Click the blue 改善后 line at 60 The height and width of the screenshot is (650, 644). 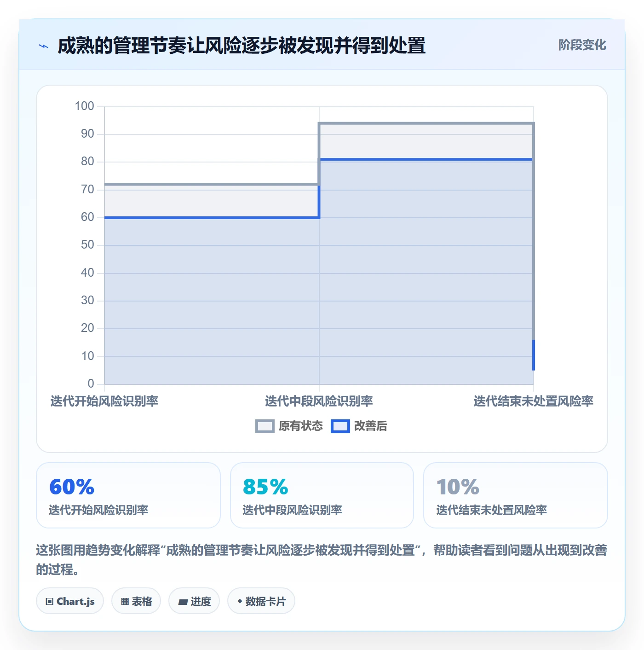tap(212, 218)
